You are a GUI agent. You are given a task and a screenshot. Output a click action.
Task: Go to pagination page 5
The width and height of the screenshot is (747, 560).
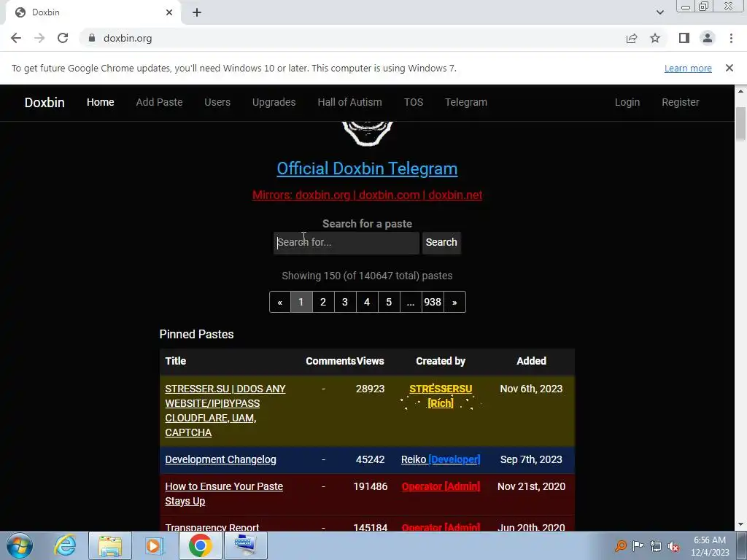click(389, 302)
